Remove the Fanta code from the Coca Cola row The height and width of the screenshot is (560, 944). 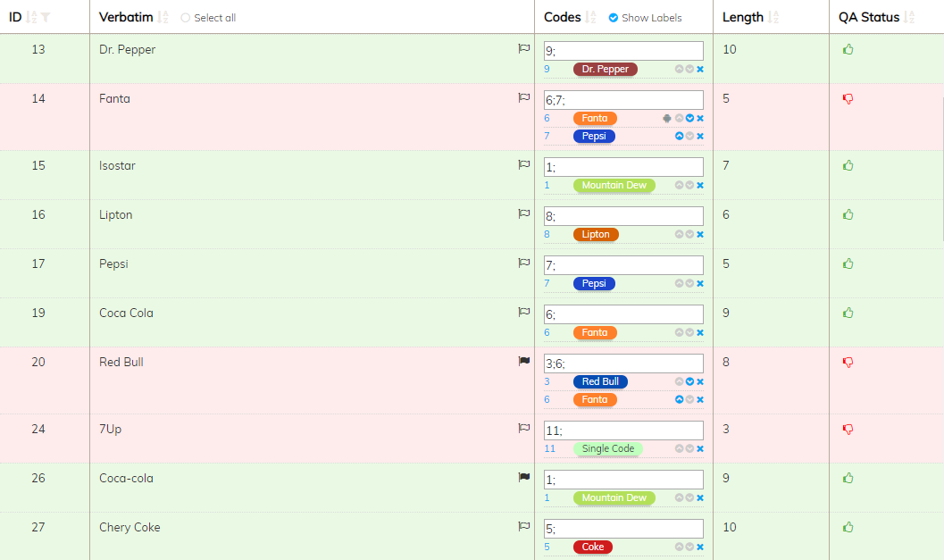tap(700, 332)
